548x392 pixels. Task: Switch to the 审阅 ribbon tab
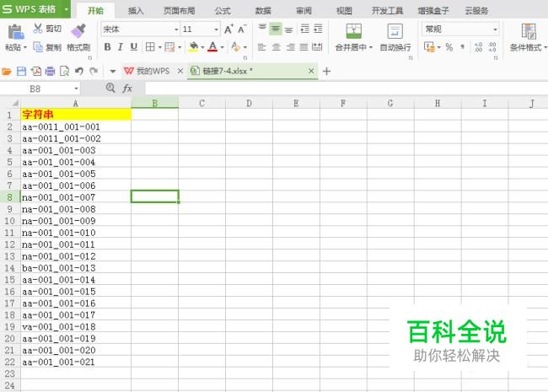pos(304,10)
